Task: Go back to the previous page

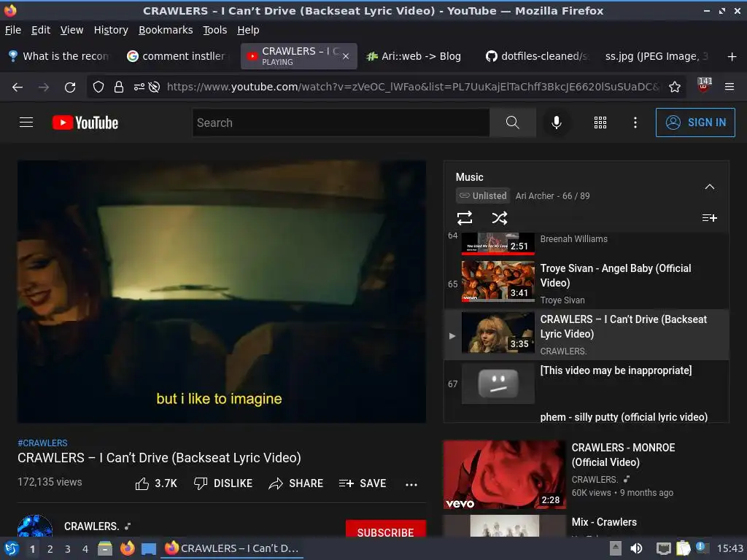Action: (18, 87)
